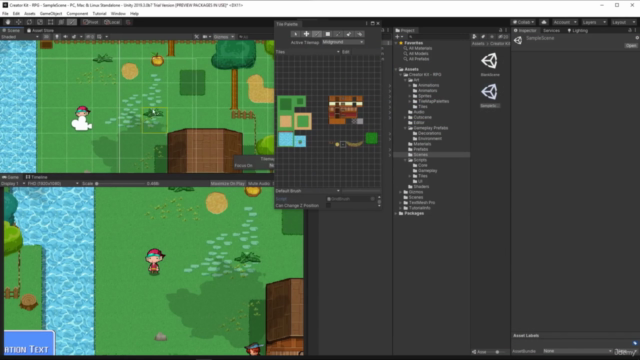Viewport: 640px width, 360px height.
Task: Choose the Tile Palette paintbrush tool
Action: pos(317,34)
